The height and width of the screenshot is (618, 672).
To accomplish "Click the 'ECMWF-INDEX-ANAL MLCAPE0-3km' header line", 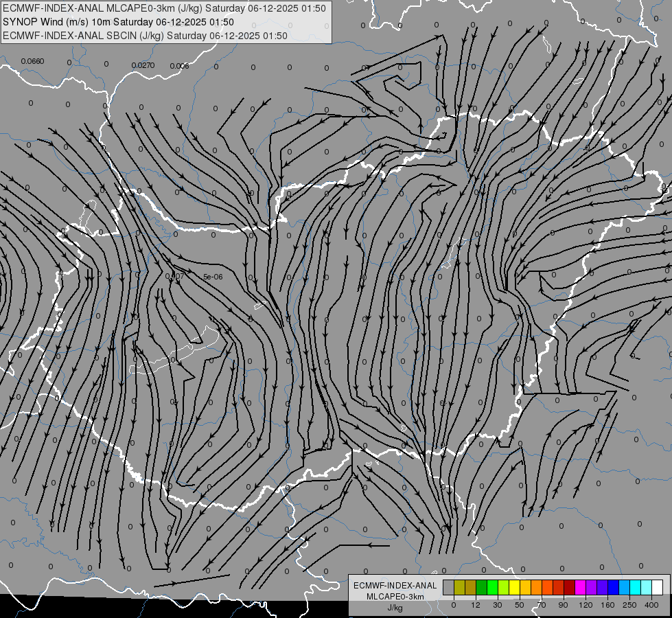I will tap(164, 8).
